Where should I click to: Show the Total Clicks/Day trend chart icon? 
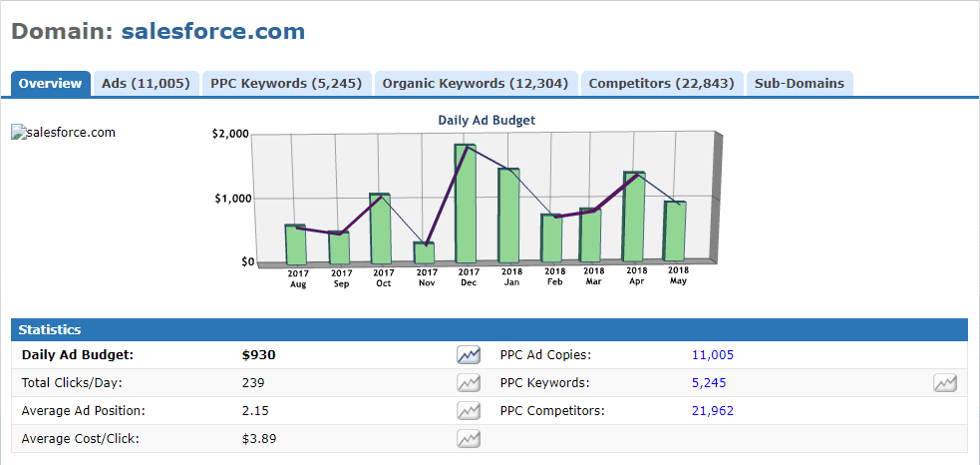pos(469,382)
